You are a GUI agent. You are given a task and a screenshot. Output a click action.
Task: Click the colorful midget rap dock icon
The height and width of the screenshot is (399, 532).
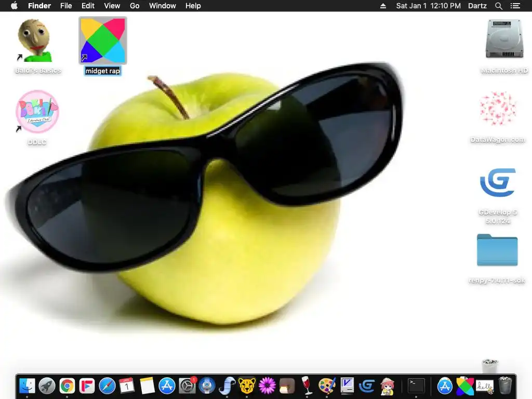click(465, 386)
